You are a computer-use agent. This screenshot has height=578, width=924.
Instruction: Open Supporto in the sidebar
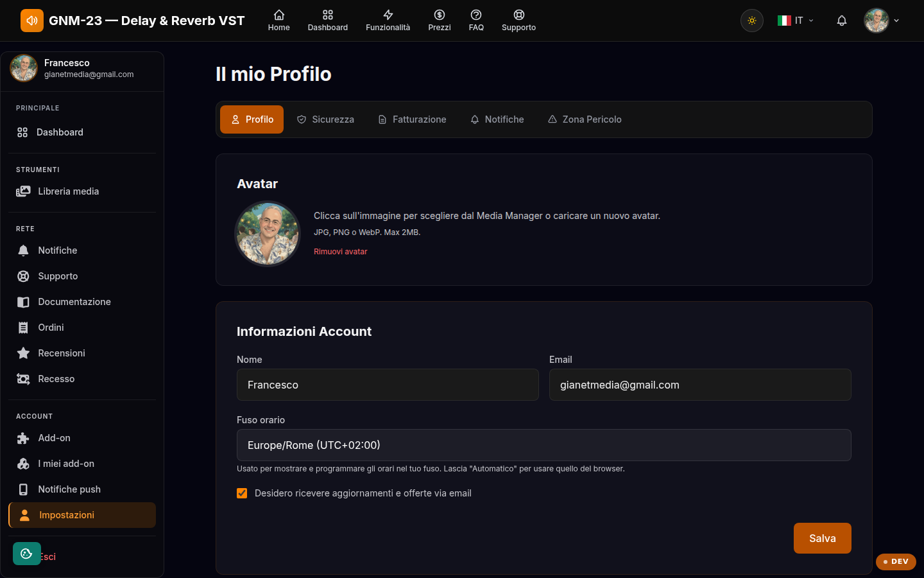click(82, 276)
